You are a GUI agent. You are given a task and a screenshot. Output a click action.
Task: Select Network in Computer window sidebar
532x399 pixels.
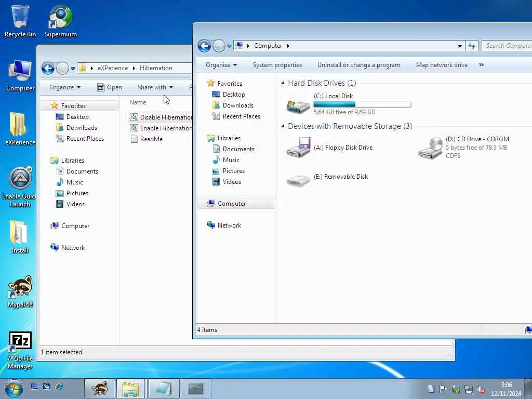click(x=224, y=225)
